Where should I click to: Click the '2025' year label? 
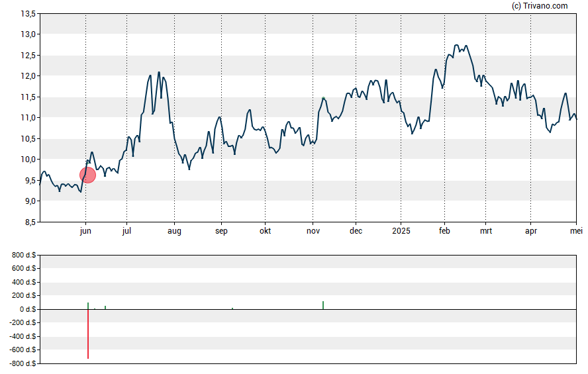click(x=401, y=231)
